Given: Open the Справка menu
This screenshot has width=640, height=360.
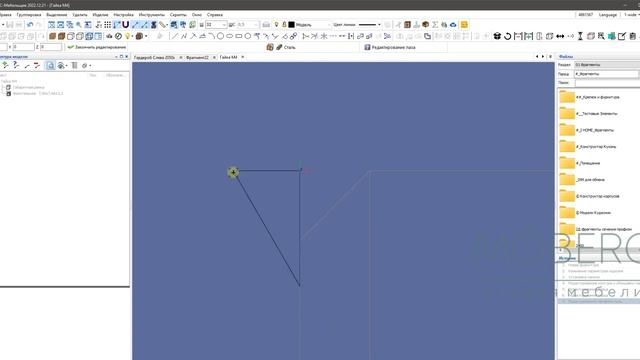Looking at the screenshot, I should [215, 15].
